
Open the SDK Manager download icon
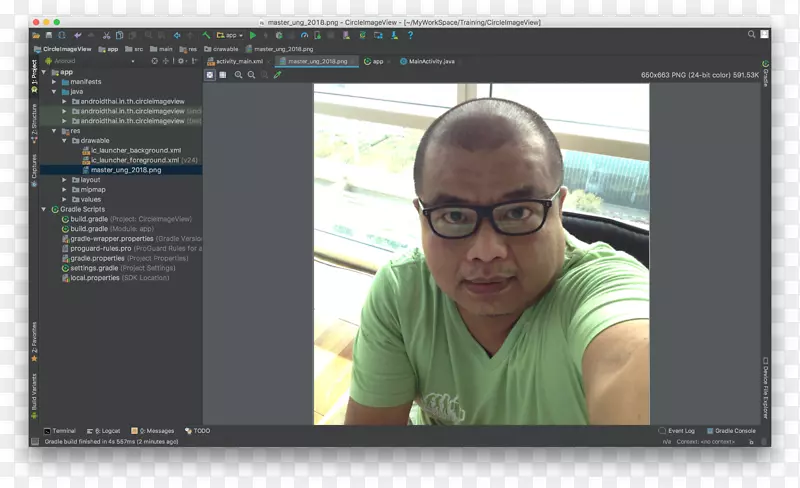pos(394,35)
